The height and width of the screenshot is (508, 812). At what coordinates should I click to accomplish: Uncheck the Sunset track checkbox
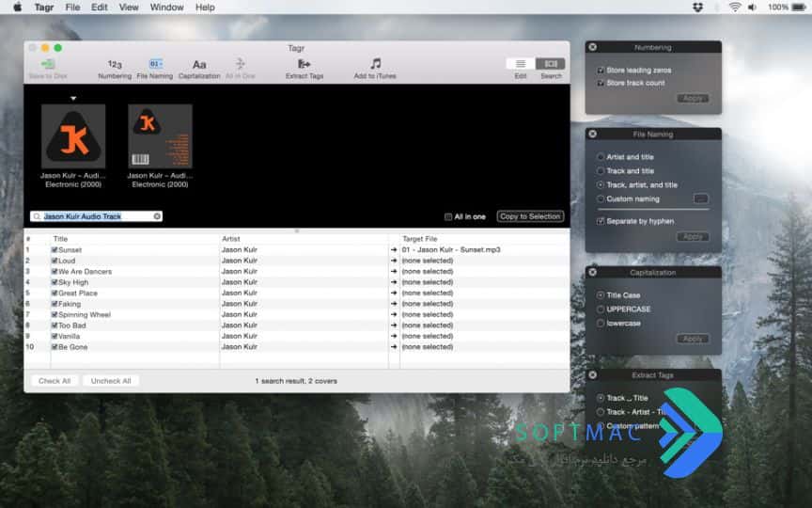(55, 250)
